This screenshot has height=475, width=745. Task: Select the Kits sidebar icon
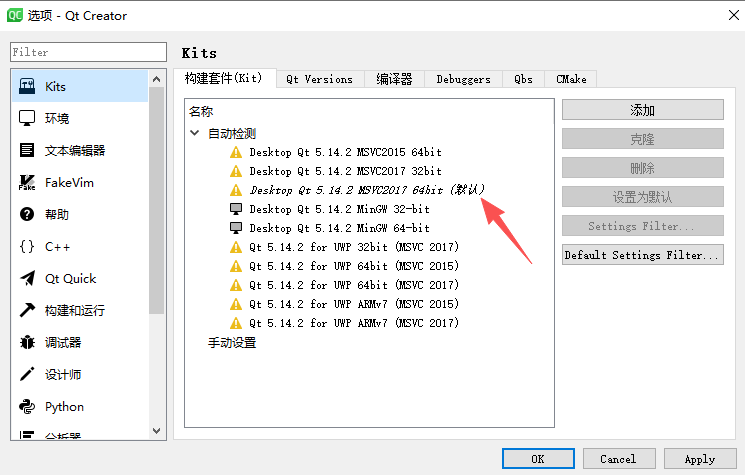(27, 86)
